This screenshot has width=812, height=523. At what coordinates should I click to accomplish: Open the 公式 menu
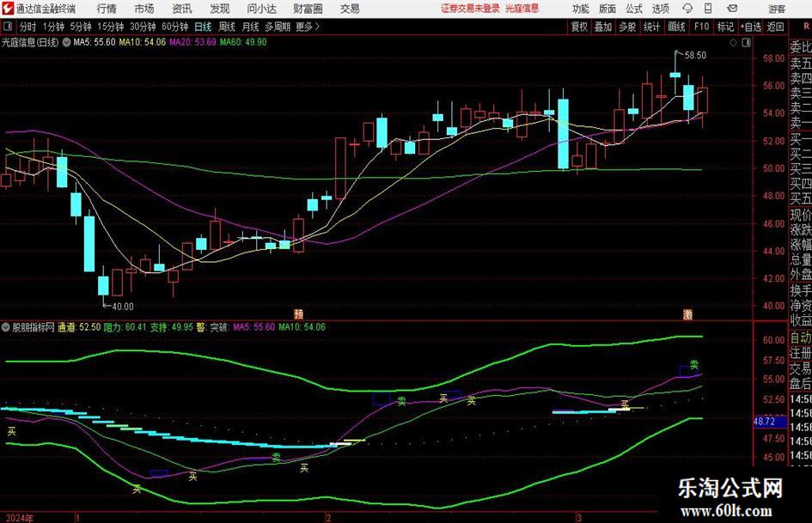(634, 9)
